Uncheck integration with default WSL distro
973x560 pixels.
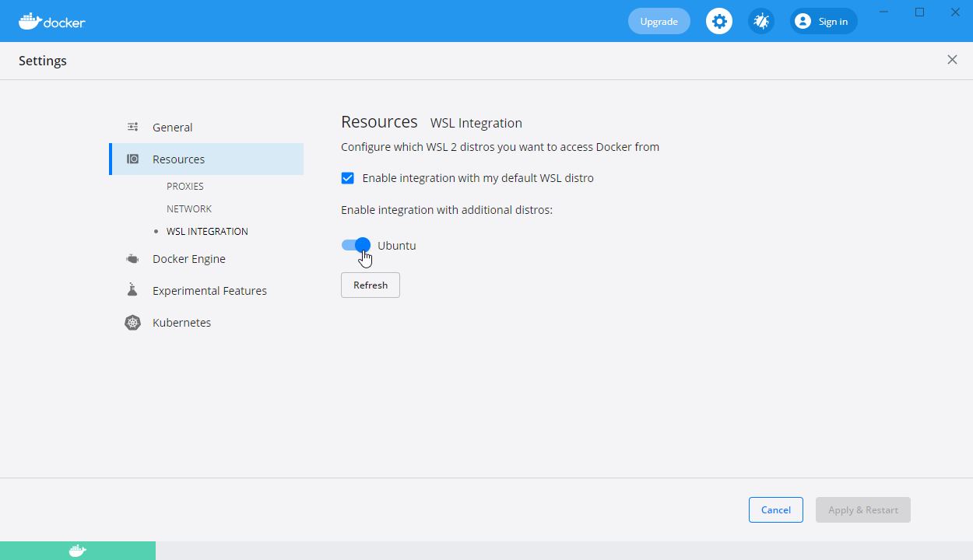[x=347, y=177]
